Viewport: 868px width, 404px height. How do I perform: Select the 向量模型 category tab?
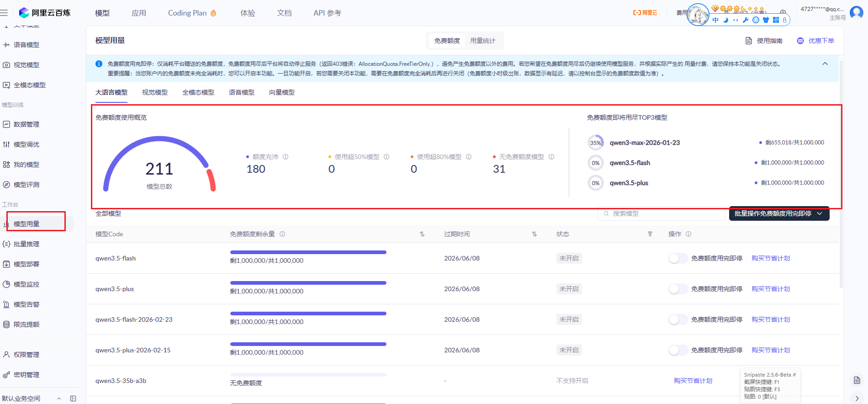[x=282, y=92]
